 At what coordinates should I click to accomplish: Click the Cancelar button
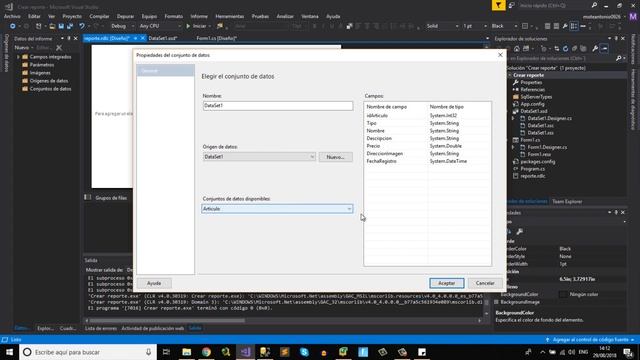click(485, 283)
